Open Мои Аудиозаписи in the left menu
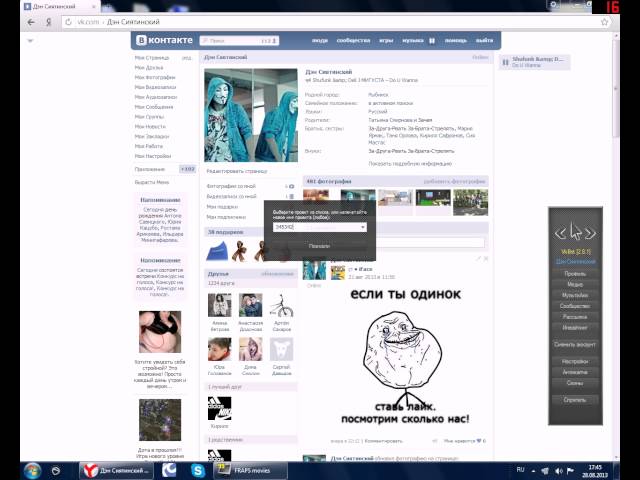This screenshot has width=640, height=480. pos(156,97)
